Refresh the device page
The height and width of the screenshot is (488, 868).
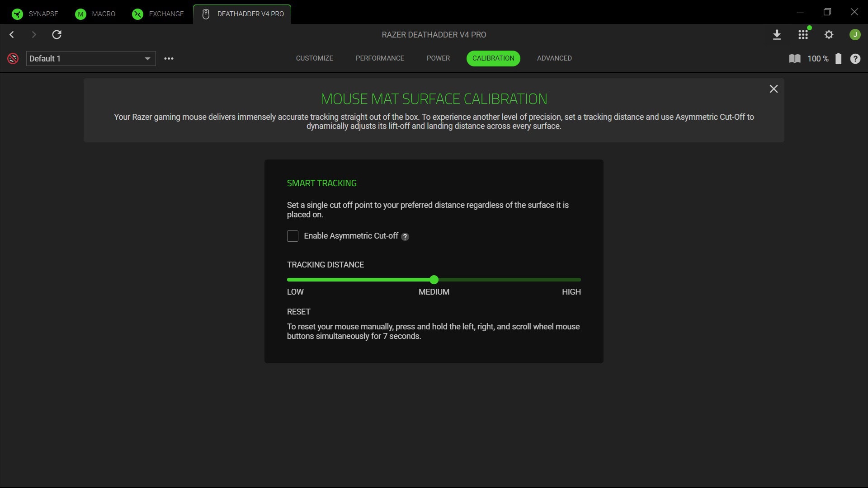coord(57,35)
